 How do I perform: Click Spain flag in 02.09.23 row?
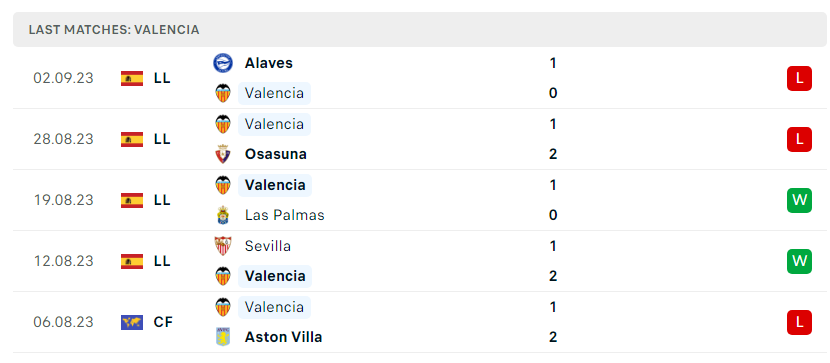[132, 78]
